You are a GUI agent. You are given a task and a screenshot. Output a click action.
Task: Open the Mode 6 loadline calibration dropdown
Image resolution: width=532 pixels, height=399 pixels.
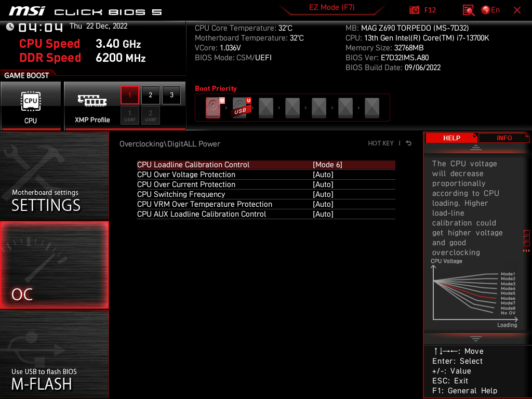327,165
